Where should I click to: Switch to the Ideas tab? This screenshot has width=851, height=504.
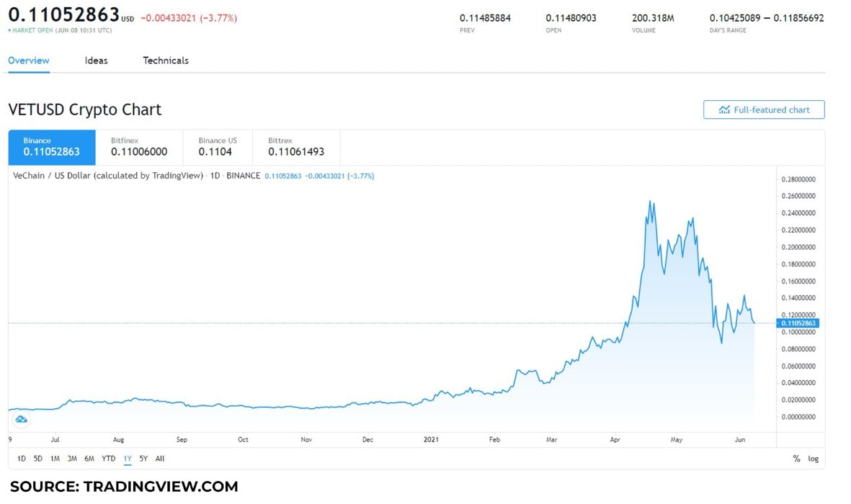pos(96,60)
